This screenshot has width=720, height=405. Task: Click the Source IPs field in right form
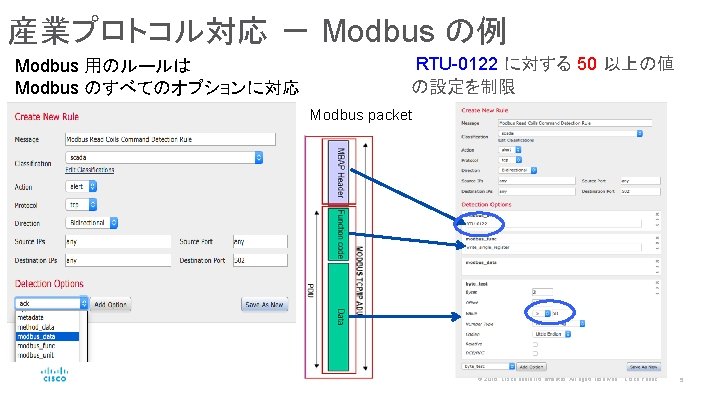pos(536,181)
